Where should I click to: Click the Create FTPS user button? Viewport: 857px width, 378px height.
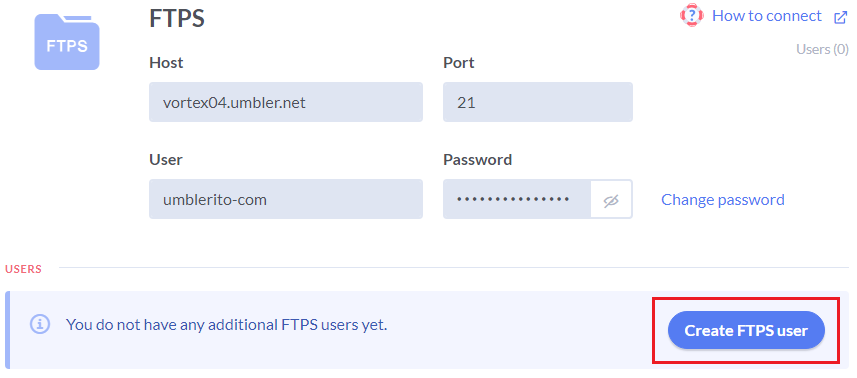tap(746, 330)
